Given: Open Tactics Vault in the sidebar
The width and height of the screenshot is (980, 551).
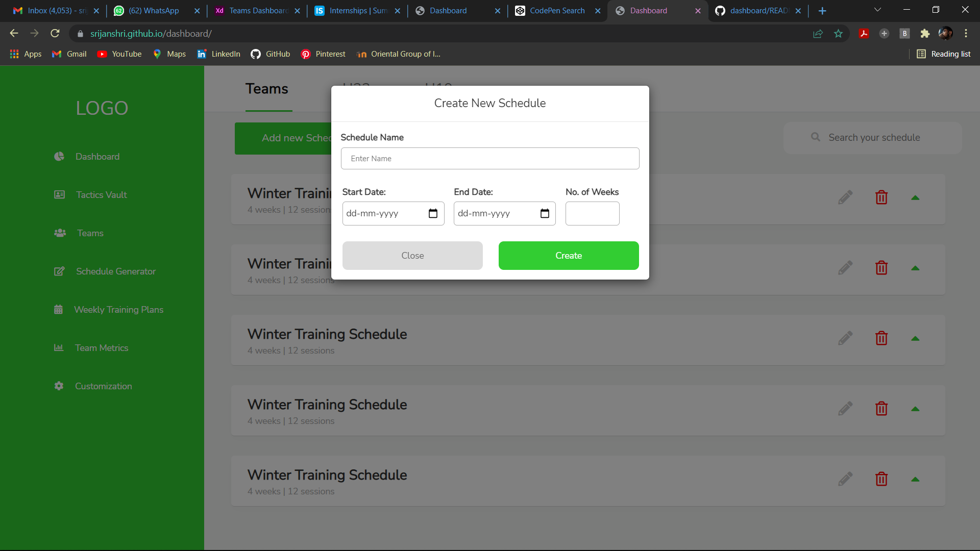Looking at the screenshot, I should click(x=90, y=195).
